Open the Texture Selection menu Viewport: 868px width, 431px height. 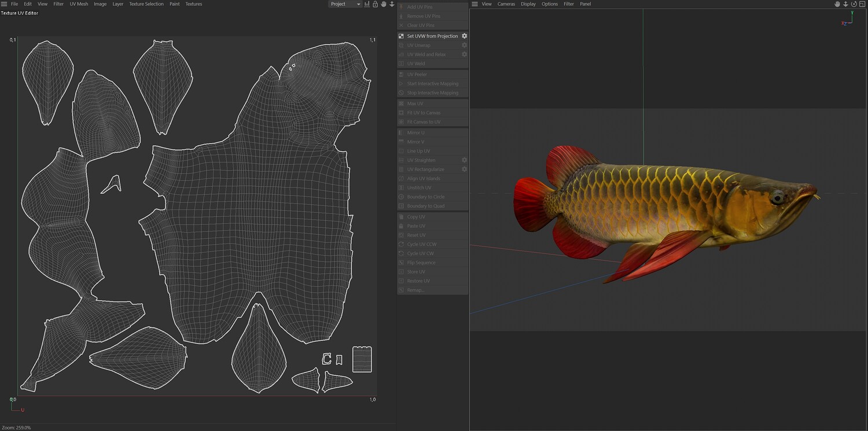click(146, 4)
